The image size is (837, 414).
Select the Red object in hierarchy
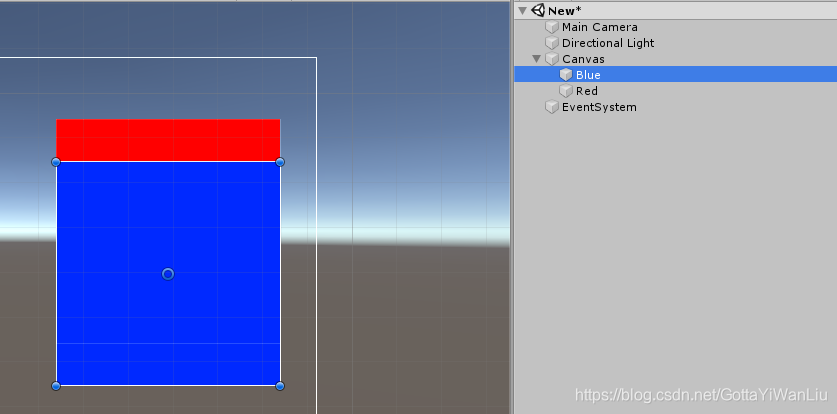[587, 91]
